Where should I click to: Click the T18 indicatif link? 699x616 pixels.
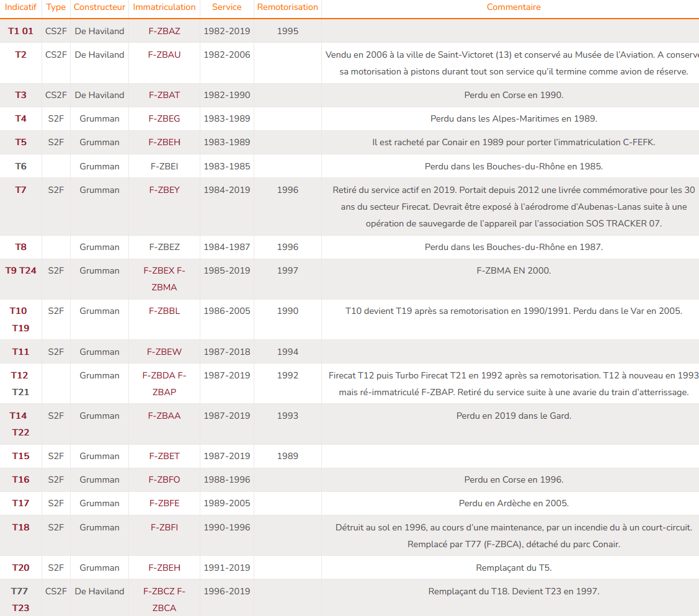tap(20, 527)
